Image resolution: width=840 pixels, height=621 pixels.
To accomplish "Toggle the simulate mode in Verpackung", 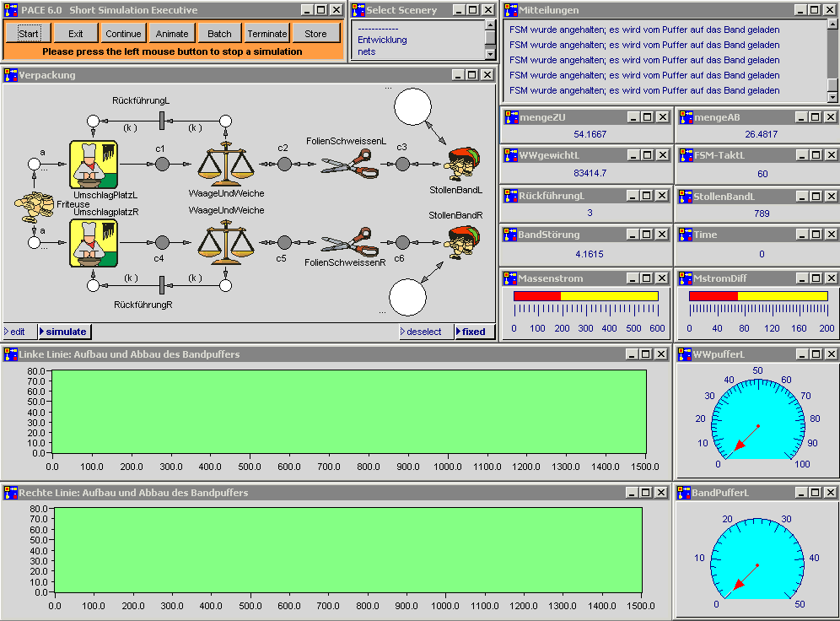I will pyautogui.click(x=64, y=332).
